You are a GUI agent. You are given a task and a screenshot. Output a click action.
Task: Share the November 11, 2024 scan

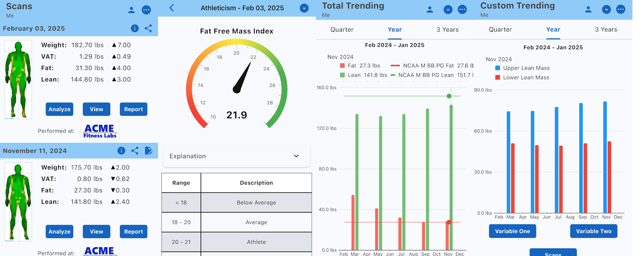[x=135, y=151]
